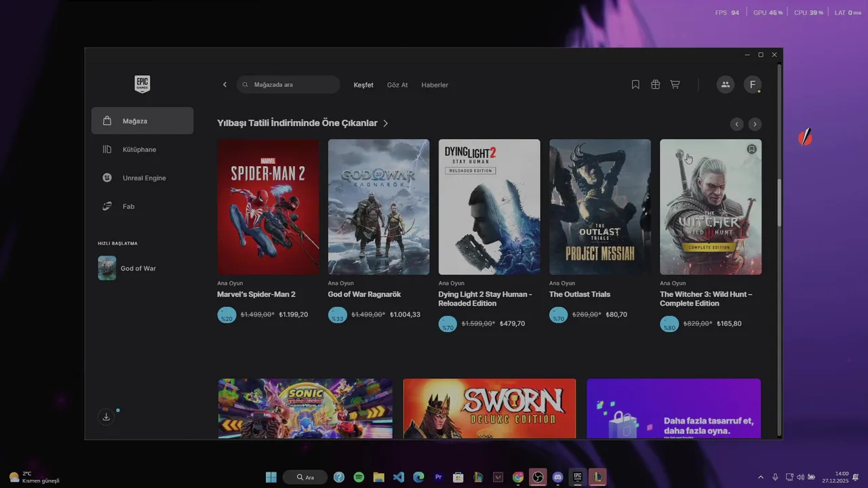The width and height of the screenshot is (868, 488).
Task: Click the Epic Games logo in sidebar
Action: 142,84
